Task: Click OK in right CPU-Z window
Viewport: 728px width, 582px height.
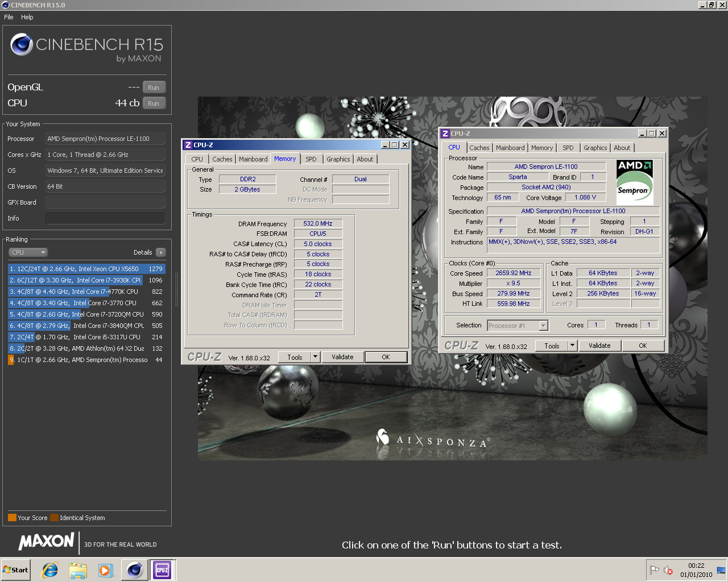Action: (x=643, y=346)
